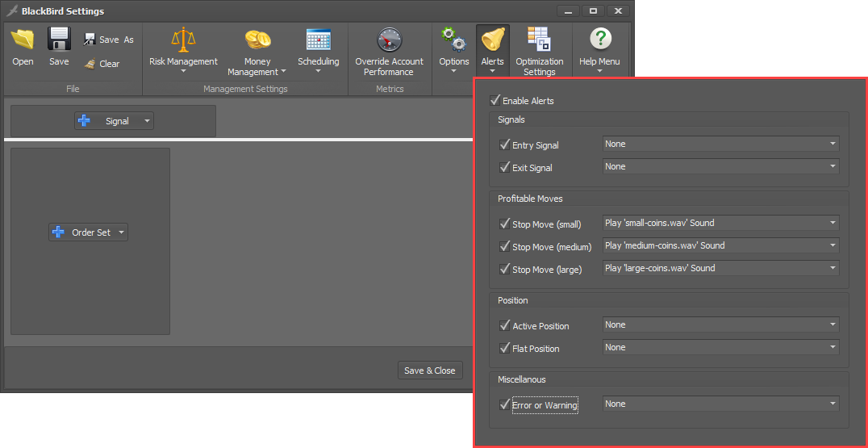Toggle Stop Move (large) checkbox
This screenshot has width=868, height=448.
click(x=504, y=269)
